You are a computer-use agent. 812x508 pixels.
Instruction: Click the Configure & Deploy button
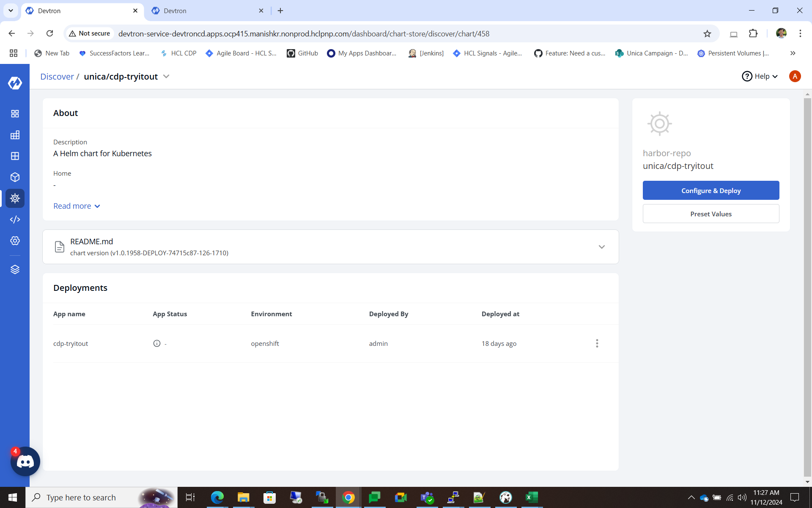(x=710, y=190)
